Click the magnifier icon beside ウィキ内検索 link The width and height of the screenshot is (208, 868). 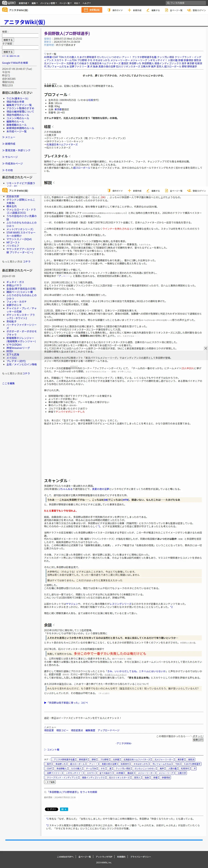pyautogui.click(x=45, y=792)
